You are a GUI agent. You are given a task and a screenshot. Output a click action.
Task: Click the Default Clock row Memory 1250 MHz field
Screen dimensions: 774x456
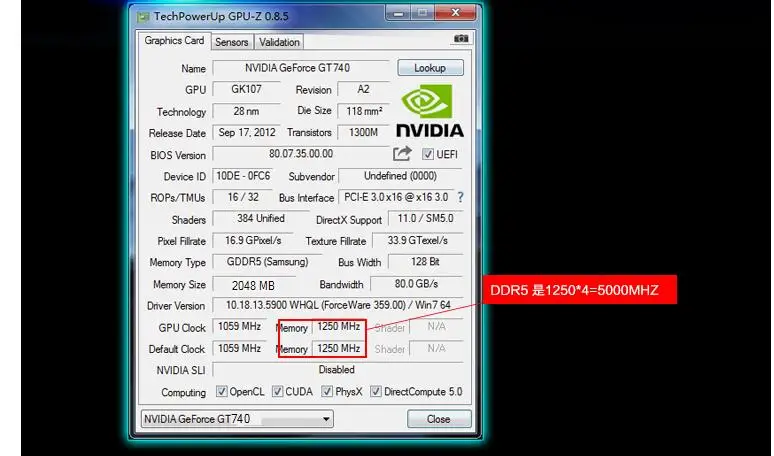339,348
